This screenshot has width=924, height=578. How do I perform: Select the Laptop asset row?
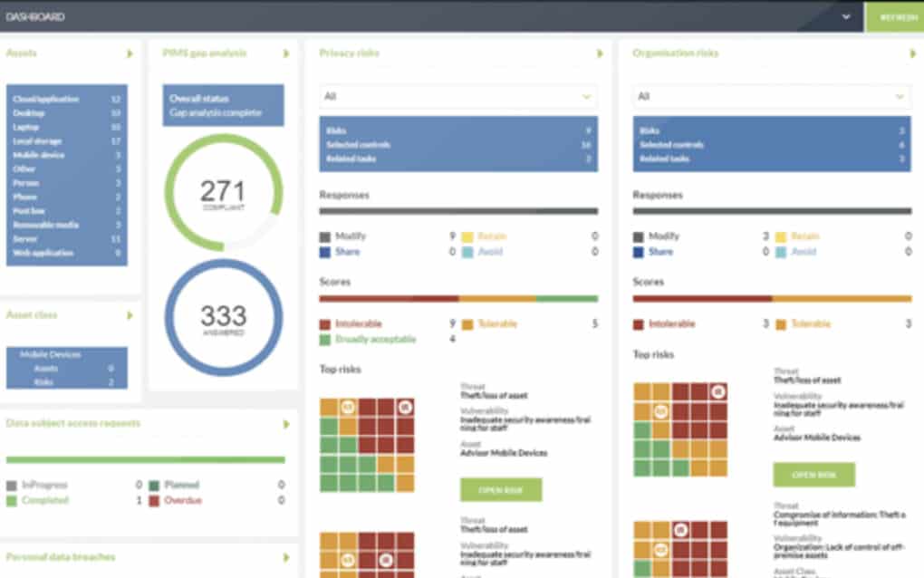click(67, 127)
